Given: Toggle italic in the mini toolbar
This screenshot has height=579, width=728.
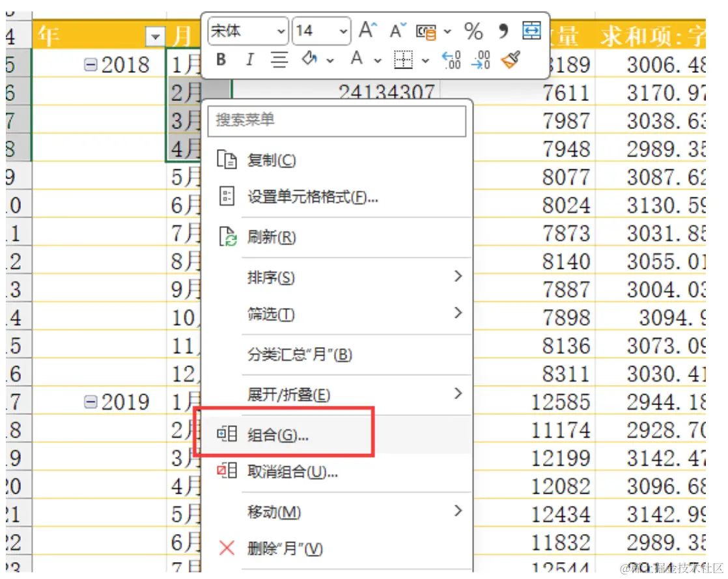Looking at the screenshot, I should click(250, 59).
